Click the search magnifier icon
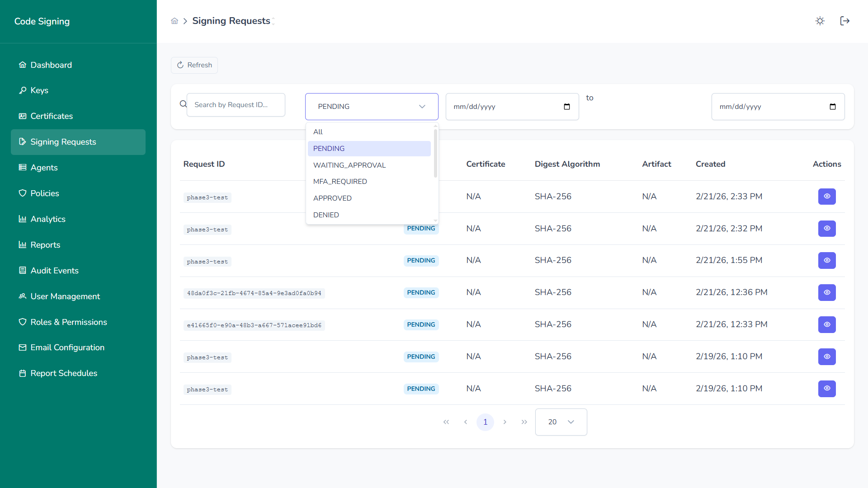Screen dimensions: 868x488 click(183, 104)
